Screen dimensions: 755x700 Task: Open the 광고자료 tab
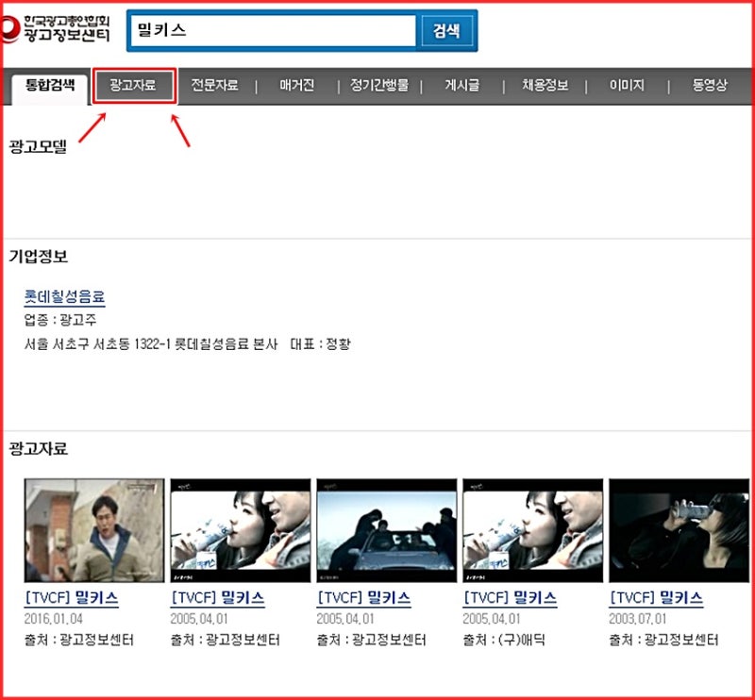133,86
